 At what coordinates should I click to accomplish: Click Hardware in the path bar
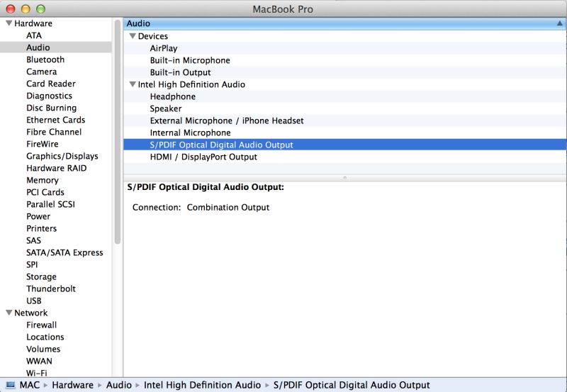pos(73,385)
